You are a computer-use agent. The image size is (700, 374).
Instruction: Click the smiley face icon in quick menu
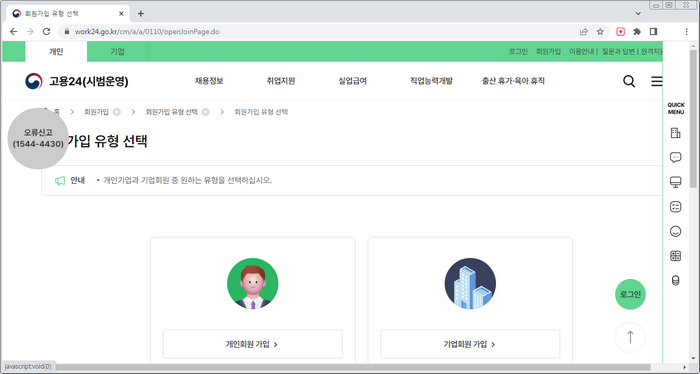click(675, 231)
